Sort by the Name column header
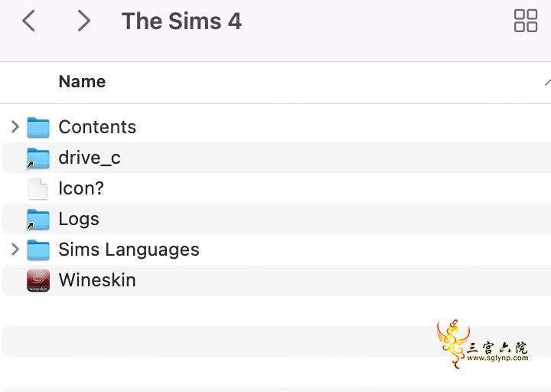The height and width of the screenshot is (392, 551). (x=82, y=82)
